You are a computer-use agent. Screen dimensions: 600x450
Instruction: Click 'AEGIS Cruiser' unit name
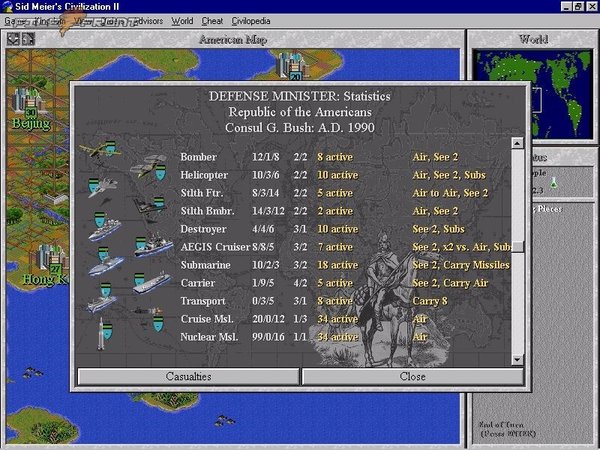tap(215, 247)
